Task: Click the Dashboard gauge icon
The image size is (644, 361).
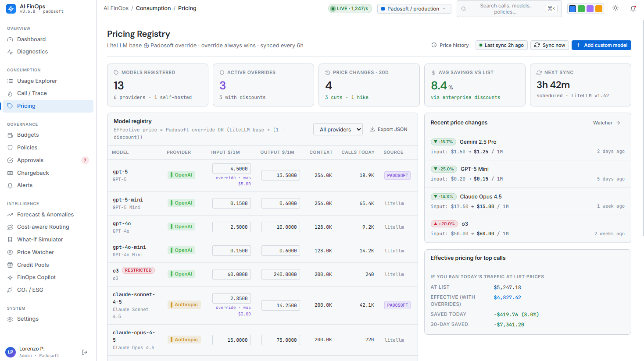Action: coord(10,39)
